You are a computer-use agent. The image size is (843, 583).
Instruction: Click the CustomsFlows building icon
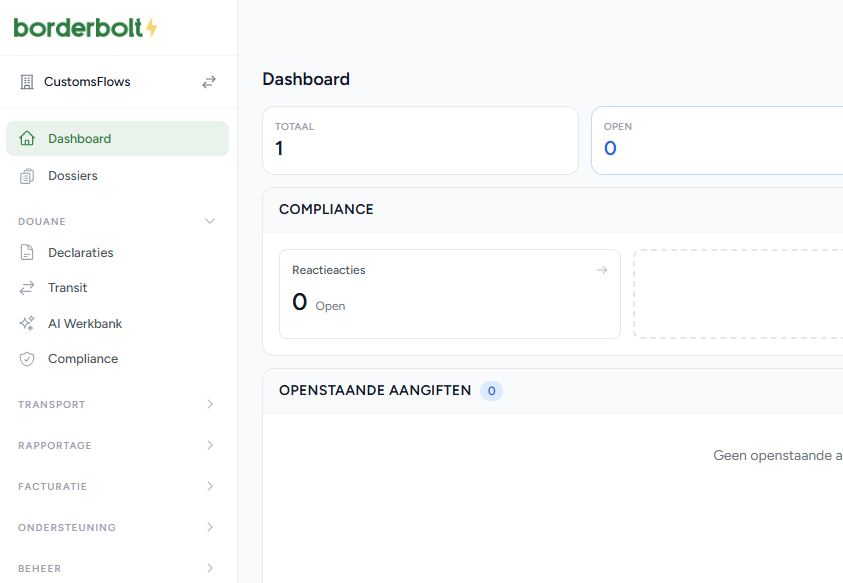coord(27,82)
